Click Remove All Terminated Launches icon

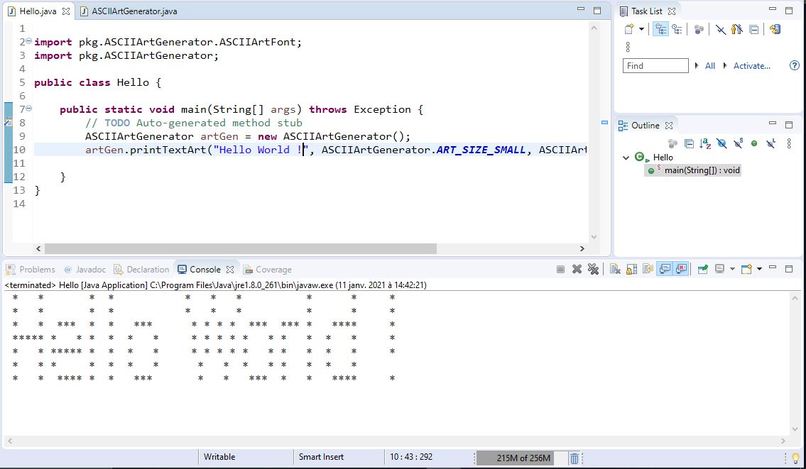coord(593,269)
